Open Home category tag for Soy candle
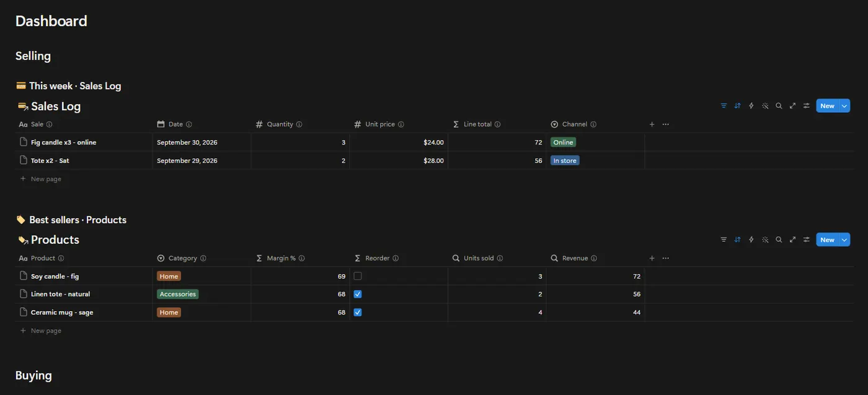The image size is (868, 395). point(169,276)
